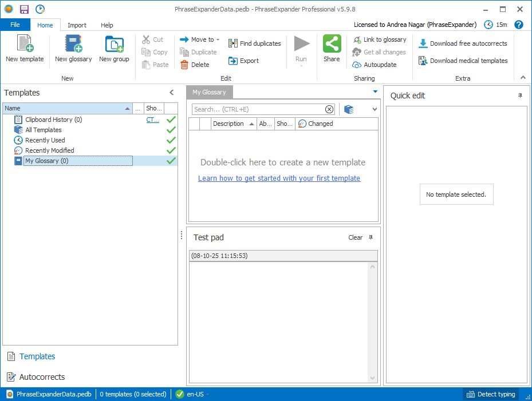The image size is (532, 401).
Task: Select the My Glossary tab
Action: [x=210, y=92]
